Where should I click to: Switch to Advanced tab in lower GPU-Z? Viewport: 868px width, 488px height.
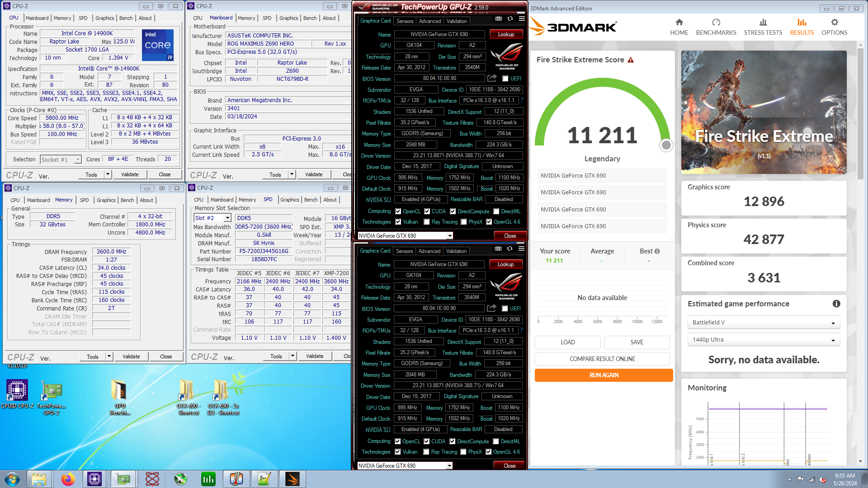click(429, 251)
